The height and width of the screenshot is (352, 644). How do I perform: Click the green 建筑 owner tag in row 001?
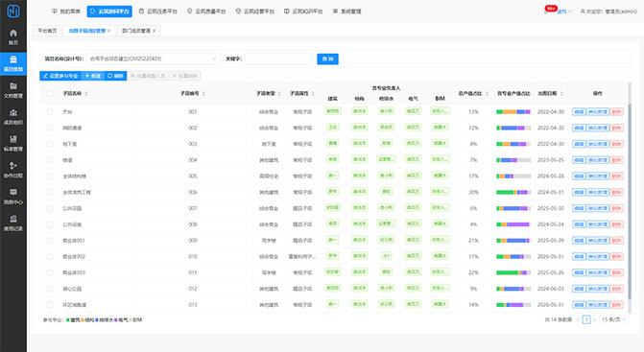click(x=333, y=111)
